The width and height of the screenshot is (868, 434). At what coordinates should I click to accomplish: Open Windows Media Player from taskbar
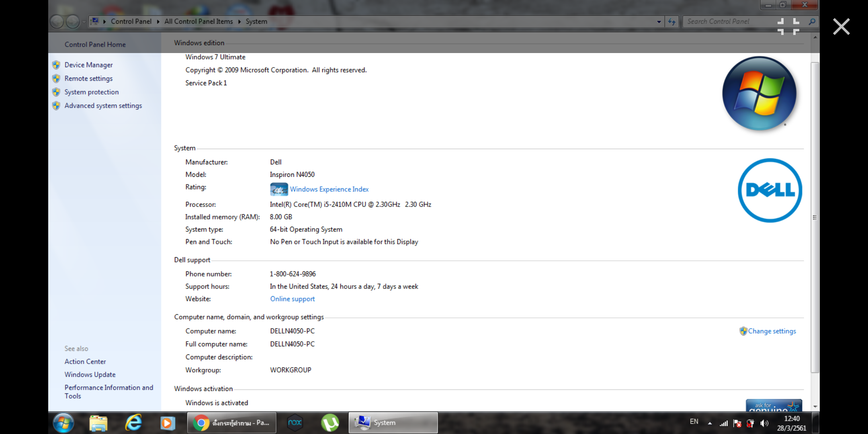168,423
